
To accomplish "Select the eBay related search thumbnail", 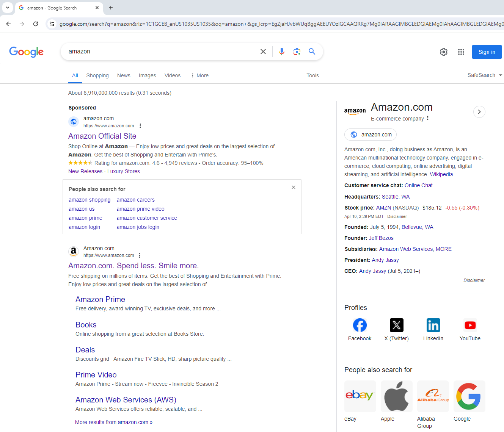I will 360,396.
